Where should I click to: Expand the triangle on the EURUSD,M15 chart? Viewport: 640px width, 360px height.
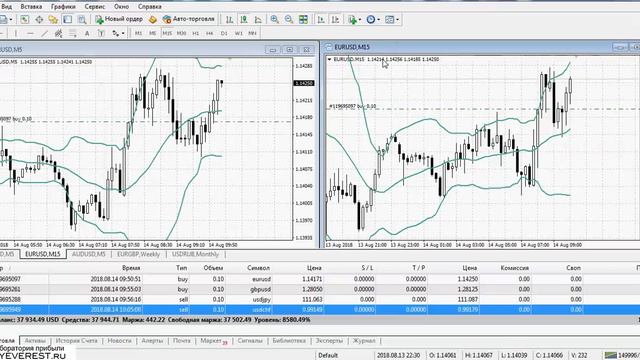[x=329, y=60]
